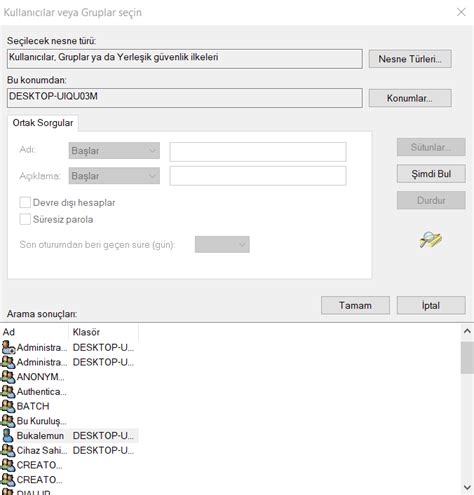The width and height of the screenshot is (474, 495).
Task: Click the results scrollbar up arrow
Action: (x=467, y=331)
